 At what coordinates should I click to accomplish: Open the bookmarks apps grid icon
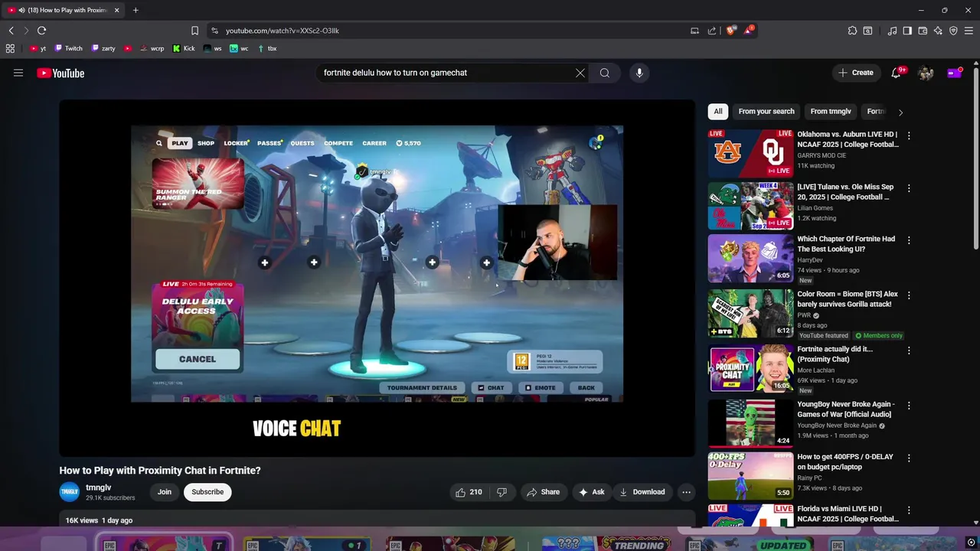coord(10,48)
